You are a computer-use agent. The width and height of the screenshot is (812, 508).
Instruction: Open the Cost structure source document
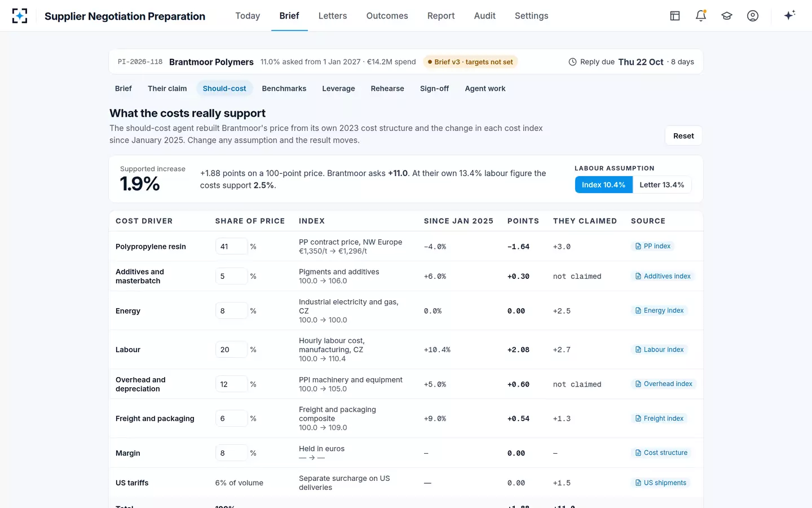click(x=661, y=453)
